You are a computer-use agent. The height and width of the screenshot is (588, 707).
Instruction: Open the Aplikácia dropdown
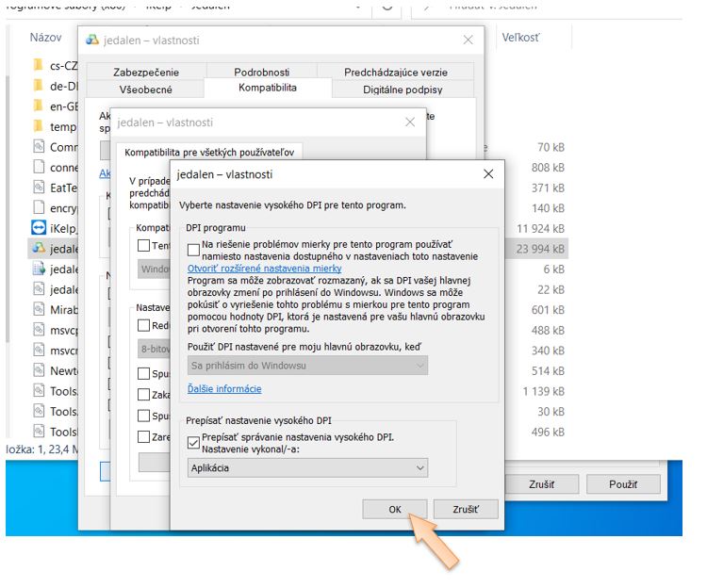click(x=307, y=467)
